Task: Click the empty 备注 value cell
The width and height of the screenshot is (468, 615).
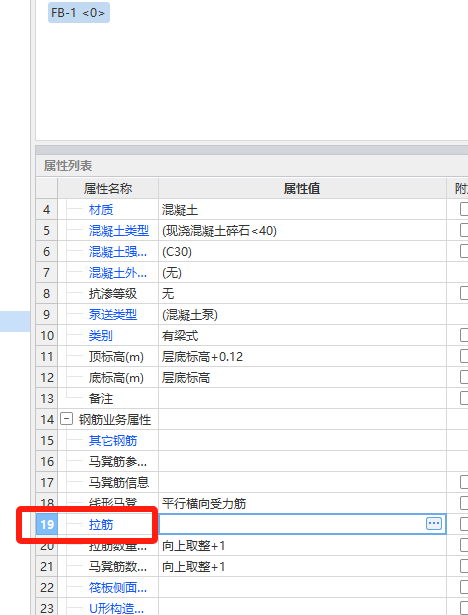Action: pos(302,398)
